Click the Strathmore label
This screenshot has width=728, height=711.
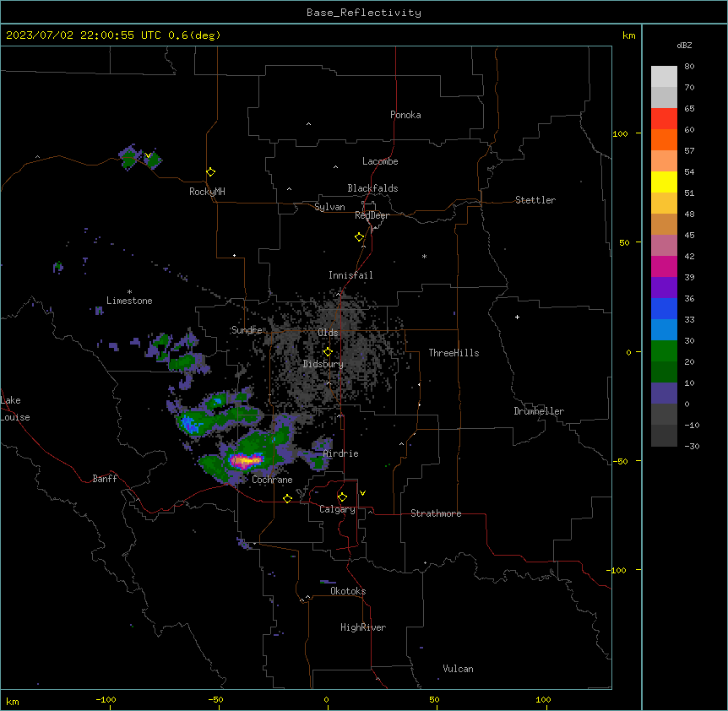pos(436,513)
